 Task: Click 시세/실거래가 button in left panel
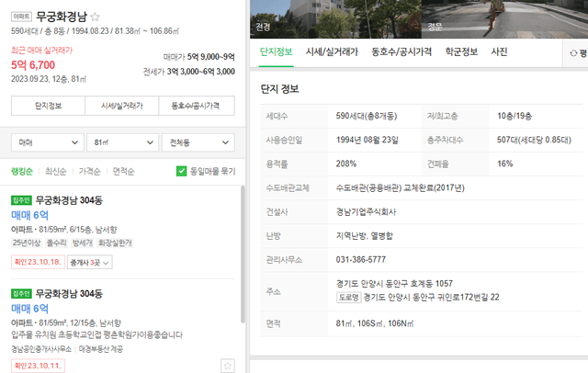[122, 106]
